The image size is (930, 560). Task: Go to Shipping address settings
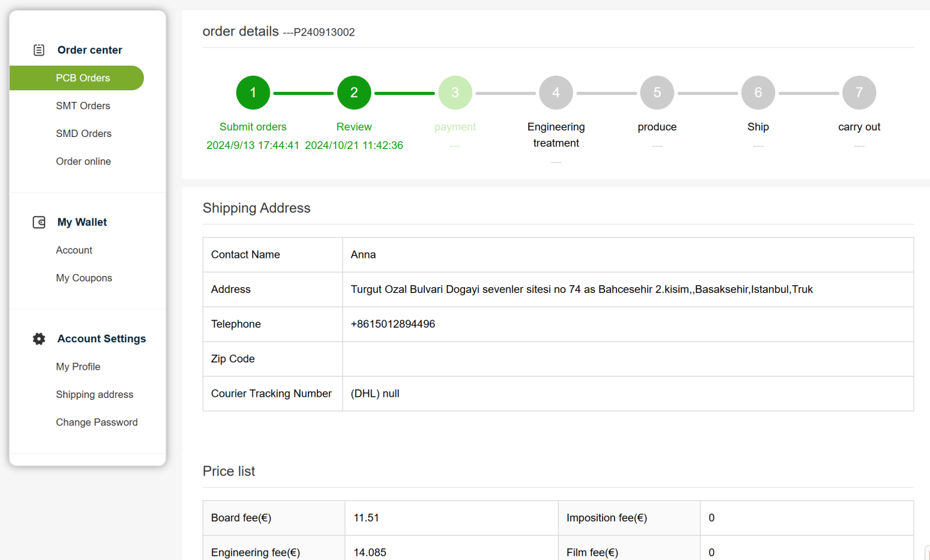click(x=95, y=394)
